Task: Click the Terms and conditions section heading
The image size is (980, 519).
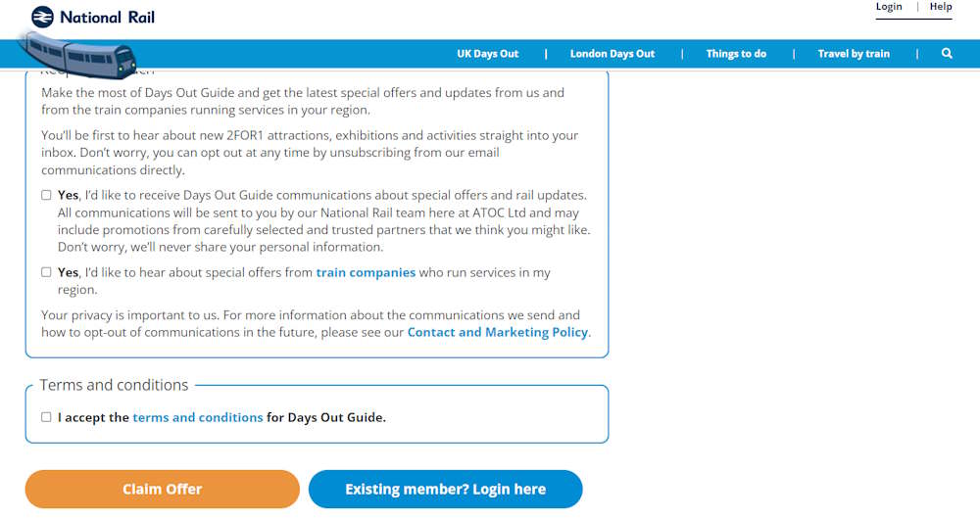Action: (x=114, y=385)
